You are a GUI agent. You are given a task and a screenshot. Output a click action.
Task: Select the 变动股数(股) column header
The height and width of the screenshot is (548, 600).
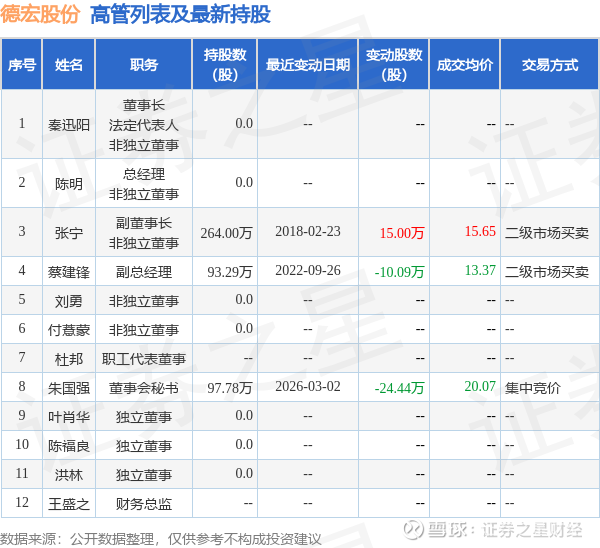394,65
